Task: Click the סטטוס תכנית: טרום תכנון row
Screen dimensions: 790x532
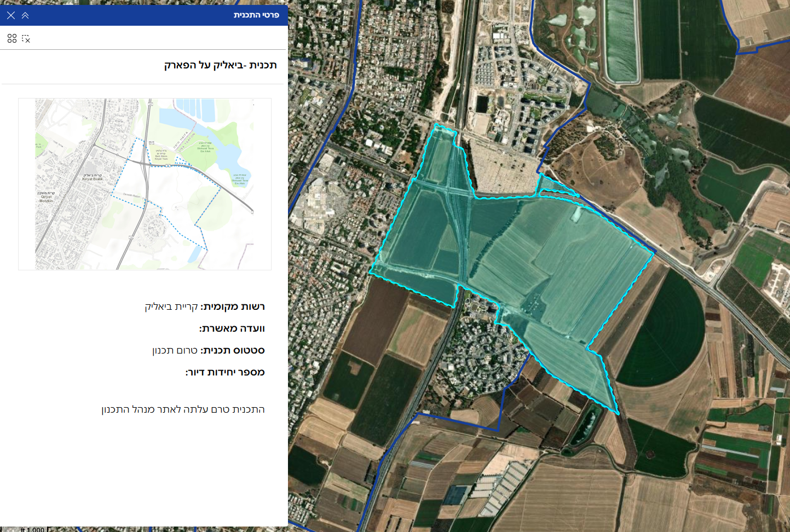Action: coord(209,350)
